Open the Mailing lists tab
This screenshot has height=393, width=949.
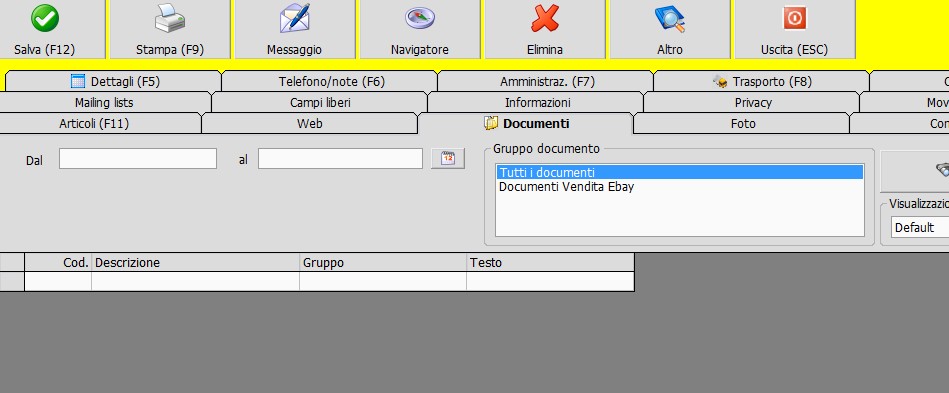pyautogui.click(x=104, y=102)
